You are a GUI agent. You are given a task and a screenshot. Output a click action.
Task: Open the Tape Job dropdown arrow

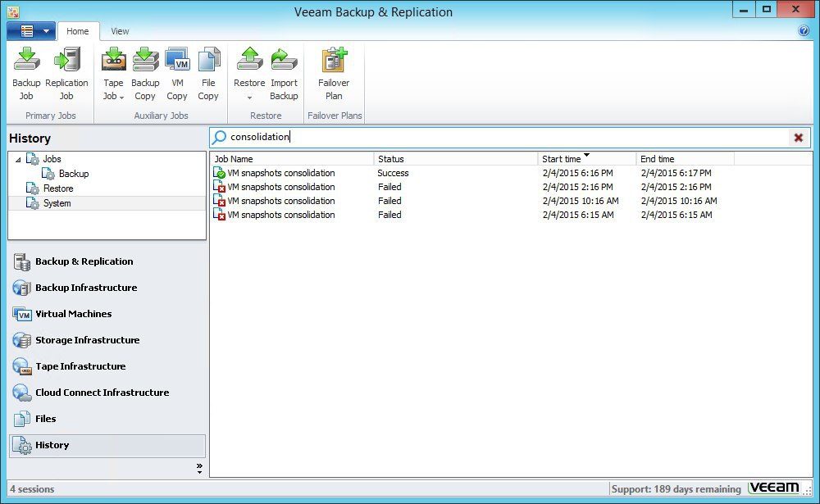tap(121, 96)
